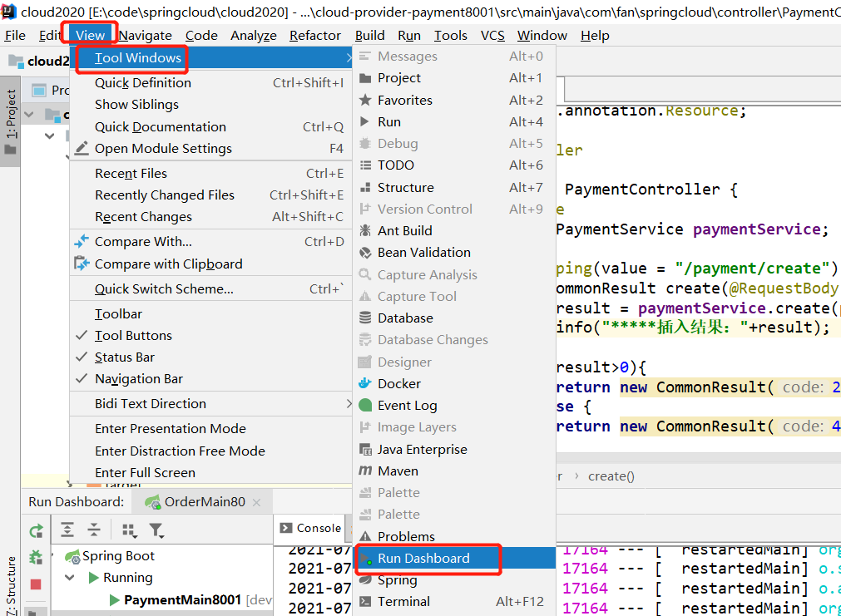
Task: Select Recent Files menu entry
Action: tap(210, 174)
